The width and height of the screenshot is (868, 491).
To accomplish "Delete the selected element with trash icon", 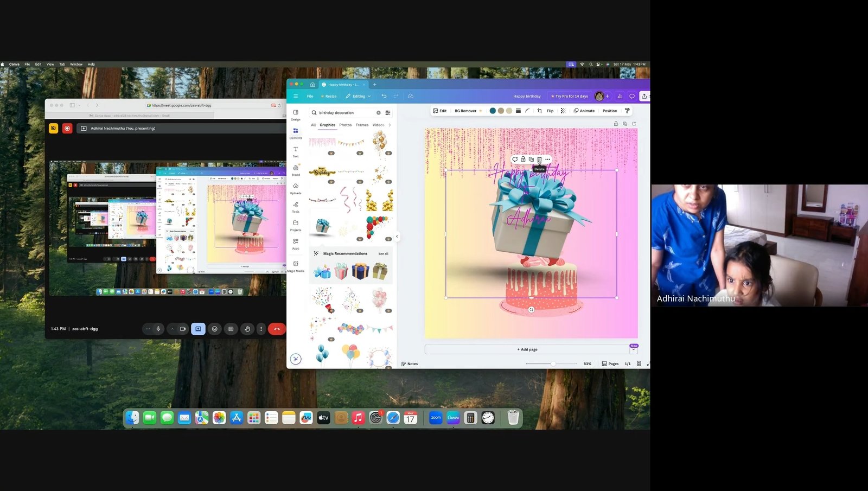I will pyautogui.click(x=539, y=160).
